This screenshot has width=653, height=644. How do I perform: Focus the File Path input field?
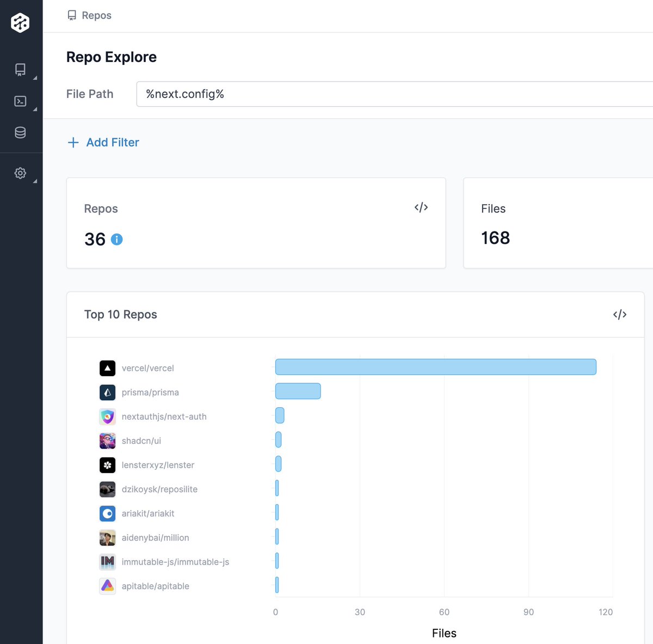tap(395, 94)
